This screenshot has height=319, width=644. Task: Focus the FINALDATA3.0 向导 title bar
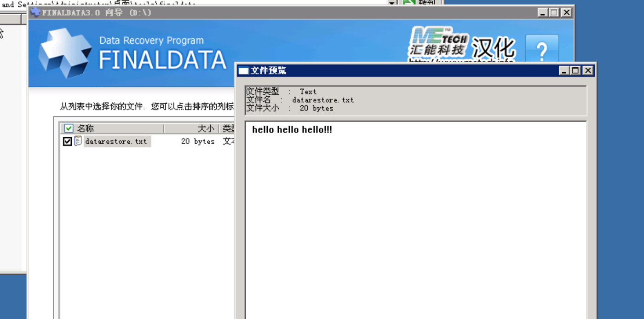point(301,12)
